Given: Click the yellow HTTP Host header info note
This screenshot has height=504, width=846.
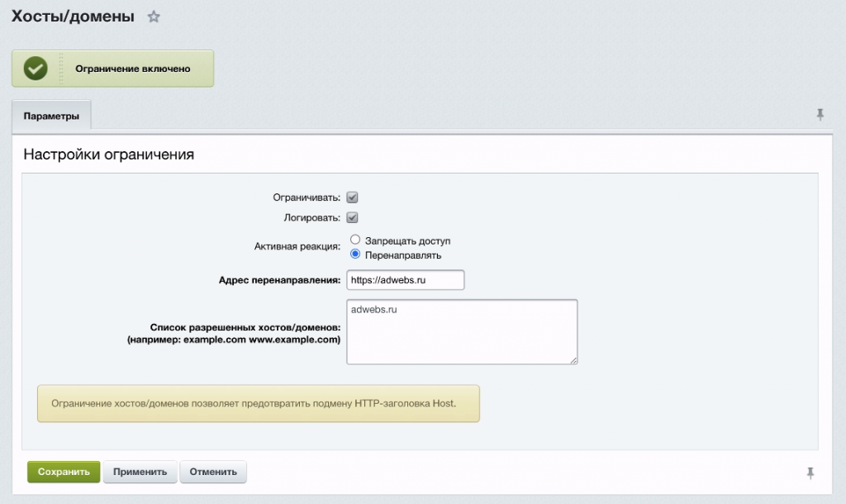Looking at the screenshot, I should pyautogui.click(x=258, y=403).
